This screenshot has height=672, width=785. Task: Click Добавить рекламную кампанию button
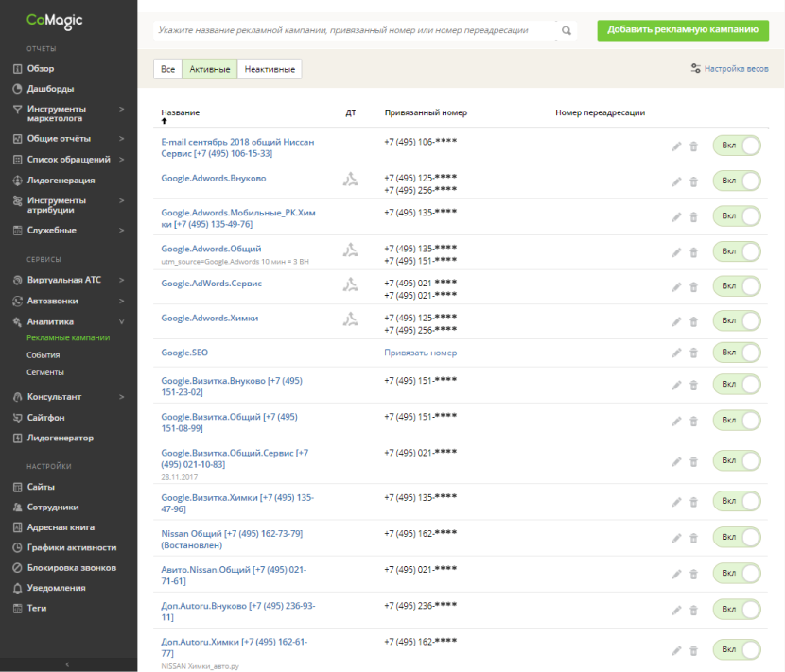(x=683, y=30)
